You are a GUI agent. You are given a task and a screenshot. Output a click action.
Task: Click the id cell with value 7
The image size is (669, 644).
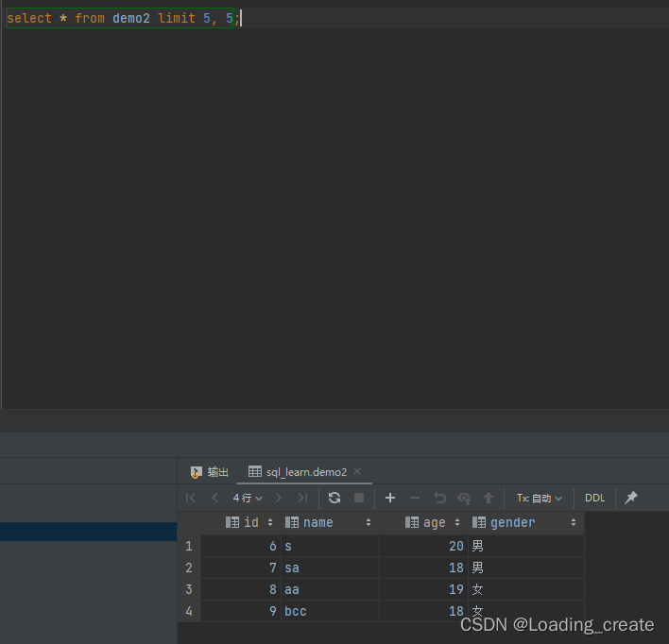coord(241,568)
